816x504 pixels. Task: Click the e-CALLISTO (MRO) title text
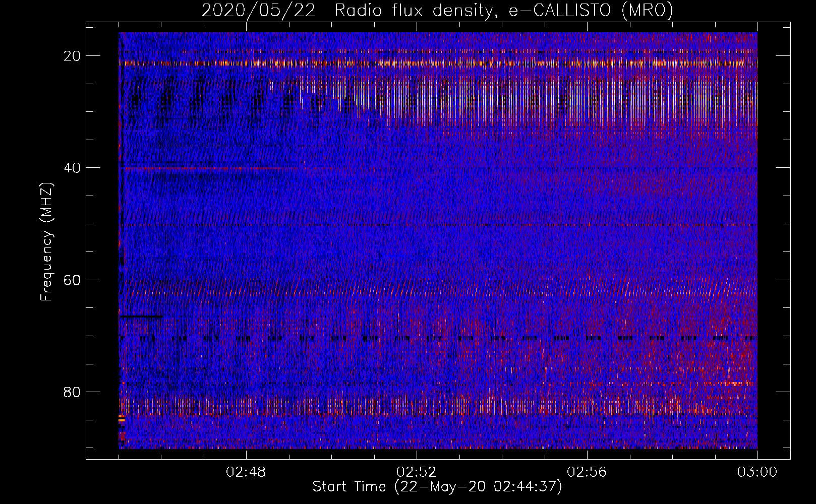(591, 11)
